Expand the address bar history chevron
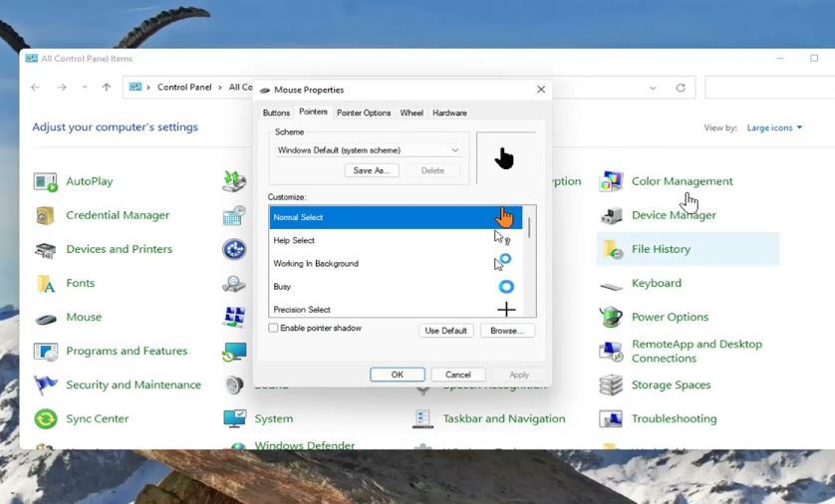835x504 pixels. tap(653, 88)
